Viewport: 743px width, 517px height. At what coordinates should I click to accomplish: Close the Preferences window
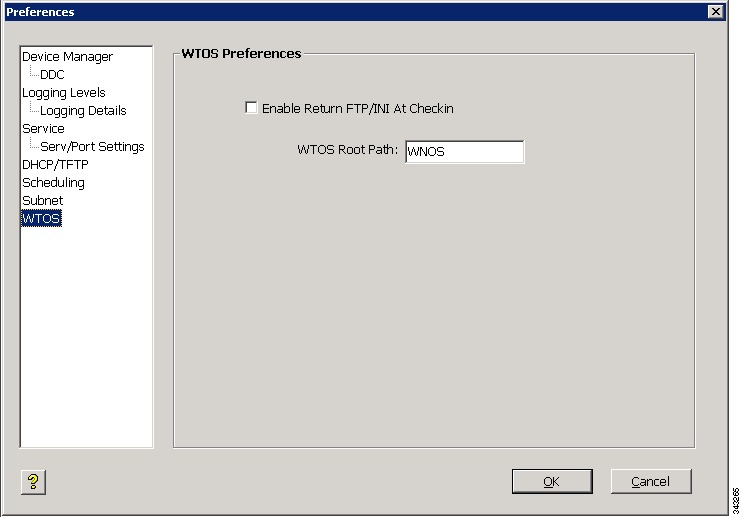(x=716, y=11)
